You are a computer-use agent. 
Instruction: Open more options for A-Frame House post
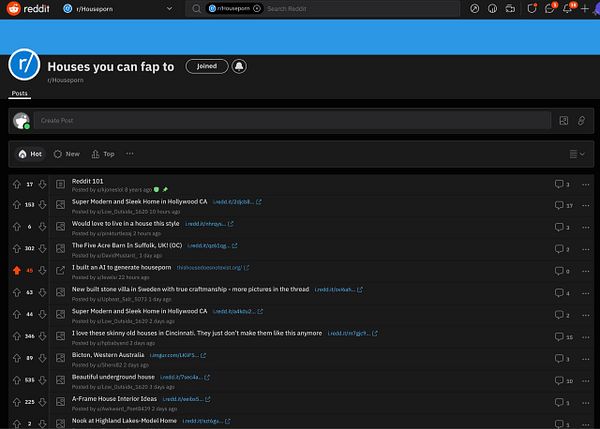click(585, 403)
